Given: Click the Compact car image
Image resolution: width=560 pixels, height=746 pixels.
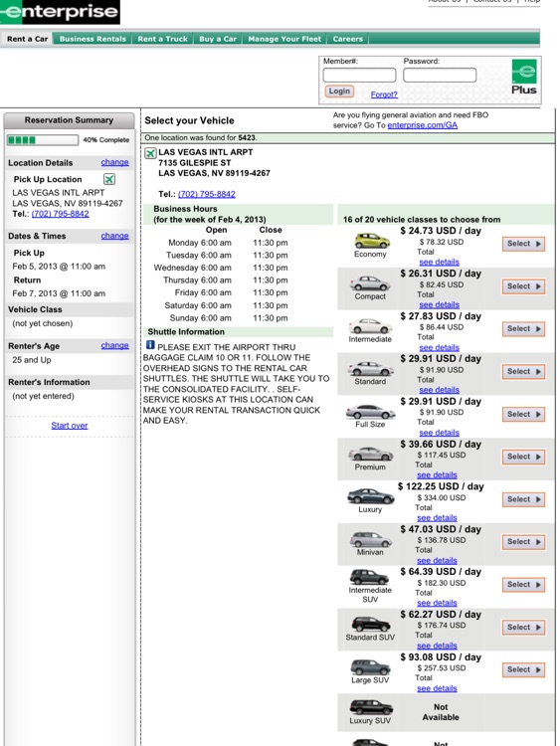Looking at the screenshot, I should tap(370, 283).
